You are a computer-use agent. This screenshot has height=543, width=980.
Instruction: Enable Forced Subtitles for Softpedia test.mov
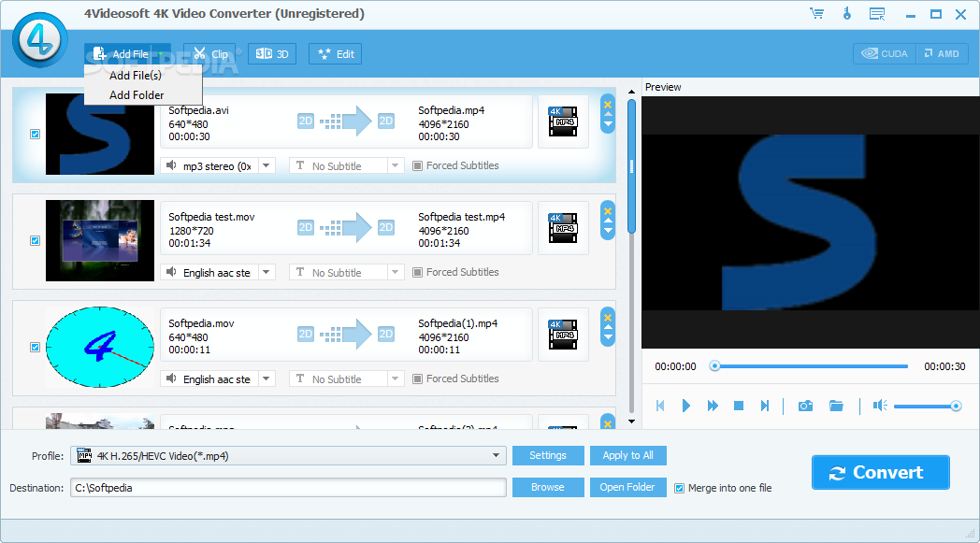pos(417,273)
